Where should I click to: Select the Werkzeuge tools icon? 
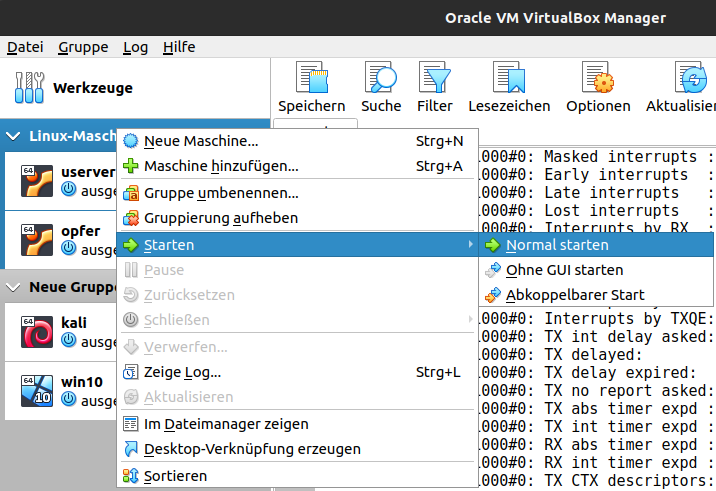(x=29, y=87)
